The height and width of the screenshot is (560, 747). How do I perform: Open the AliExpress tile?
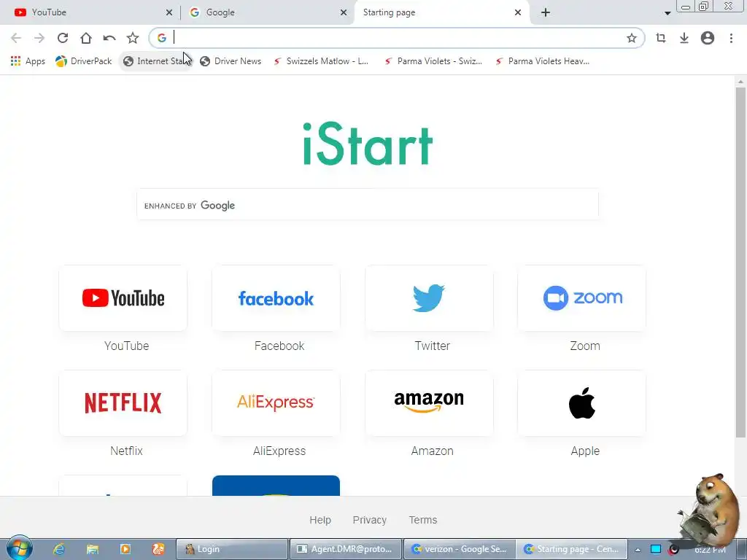[x=276, y=402]
